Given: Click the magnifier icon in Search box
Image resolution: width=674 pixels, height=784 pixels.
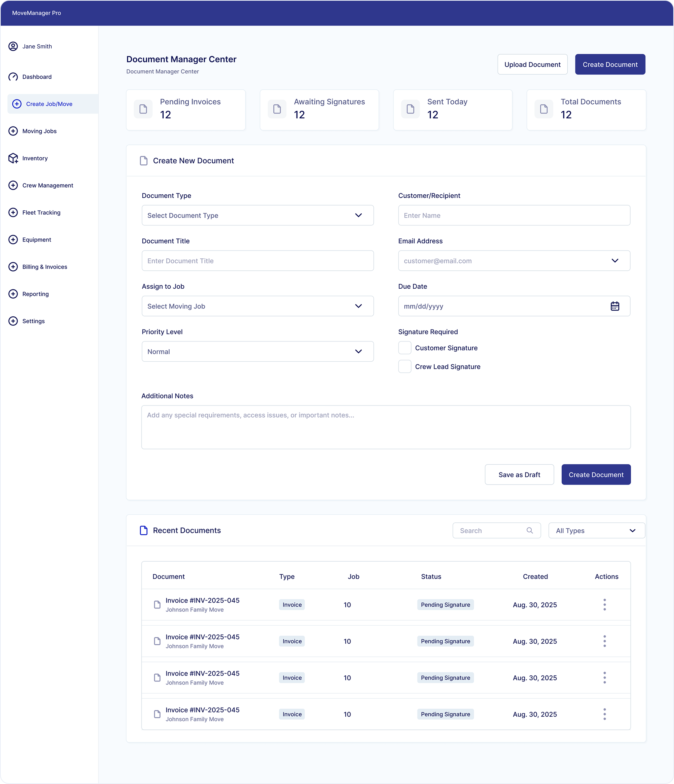Looking at the screenshot, I should point(529,531).
